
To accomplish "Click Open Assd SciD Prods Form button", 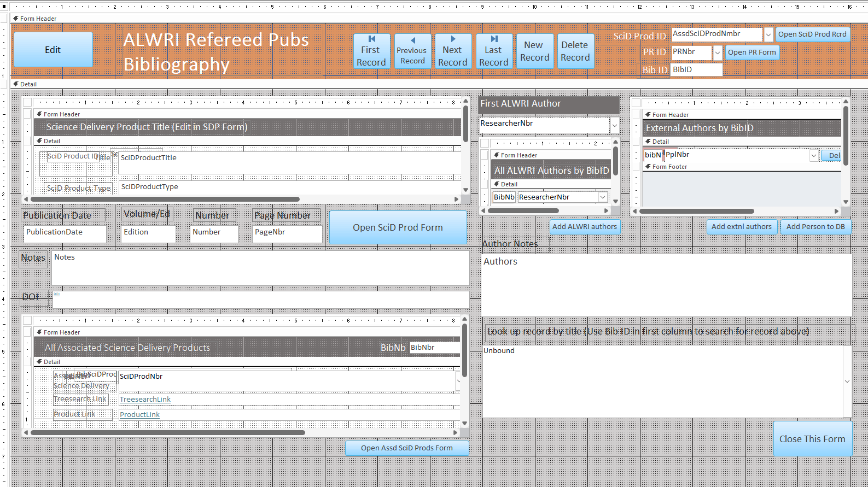I will (x=407, y=448).
